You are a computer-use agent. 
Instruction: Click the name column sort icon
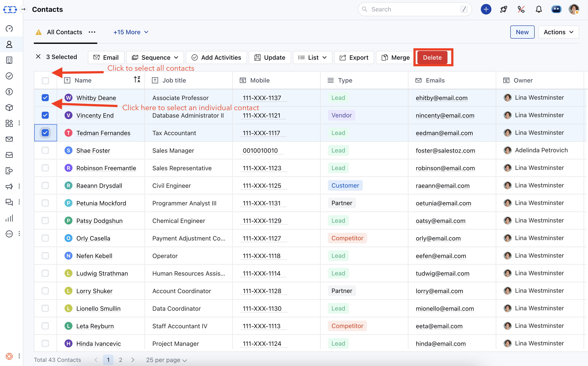(x=137, y=80)
